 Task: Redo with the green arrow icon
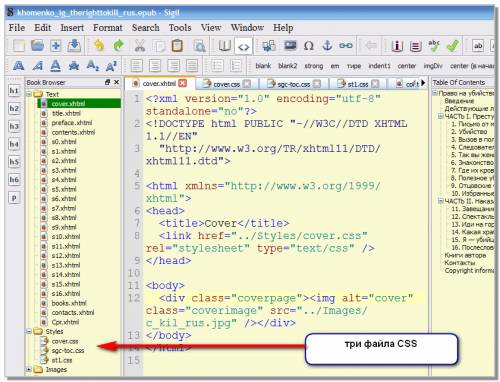pos(118,46)
